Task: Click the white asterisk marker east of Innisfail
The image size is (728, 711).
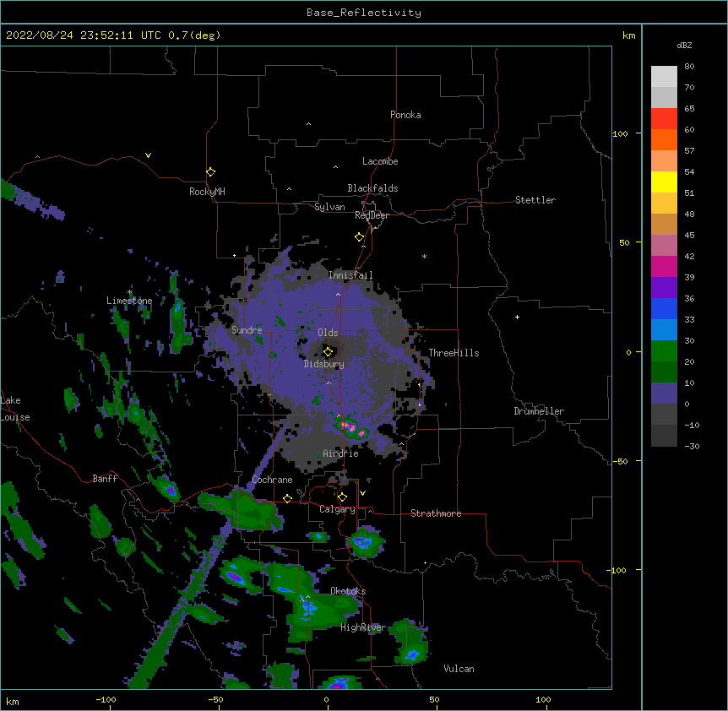Action: (x=424, y=256)
